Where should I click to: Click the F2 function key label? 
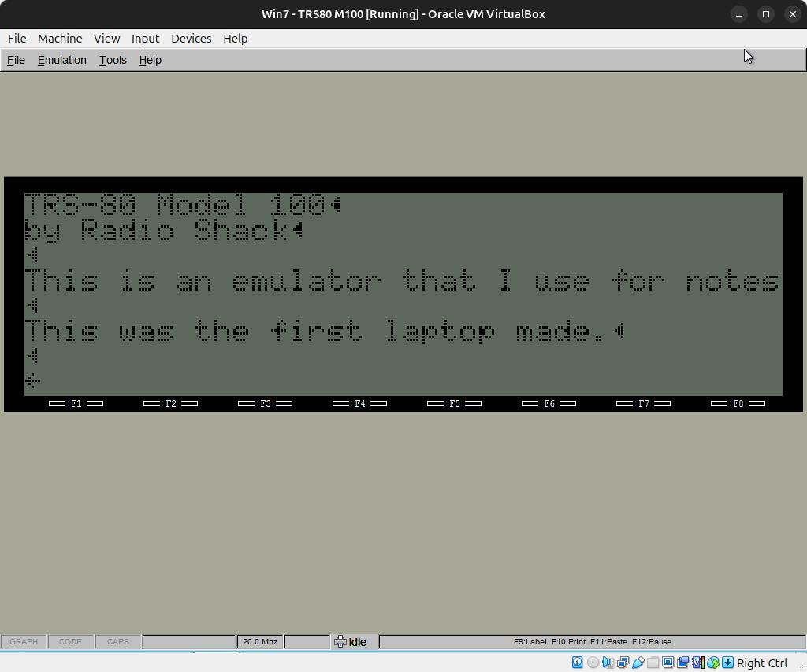point(170,403)
